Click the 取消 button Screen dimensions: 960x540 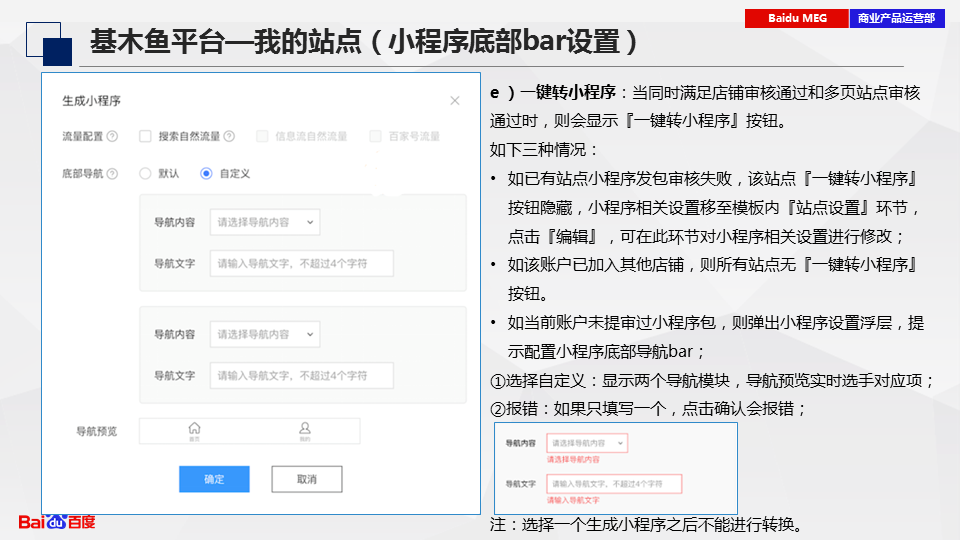306,479
